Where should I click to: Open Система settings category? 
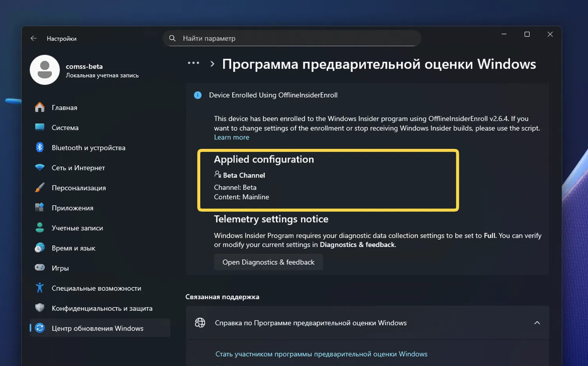[100, 127]
